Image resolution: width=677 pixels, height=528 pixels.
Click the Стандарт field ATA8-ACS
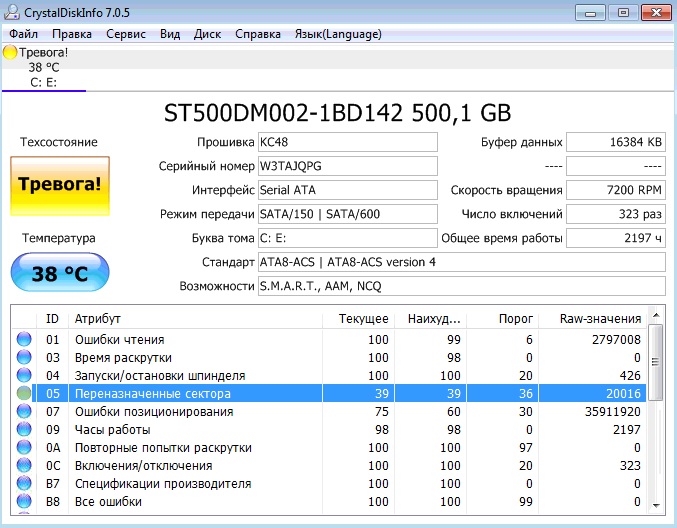coord(462,262)
